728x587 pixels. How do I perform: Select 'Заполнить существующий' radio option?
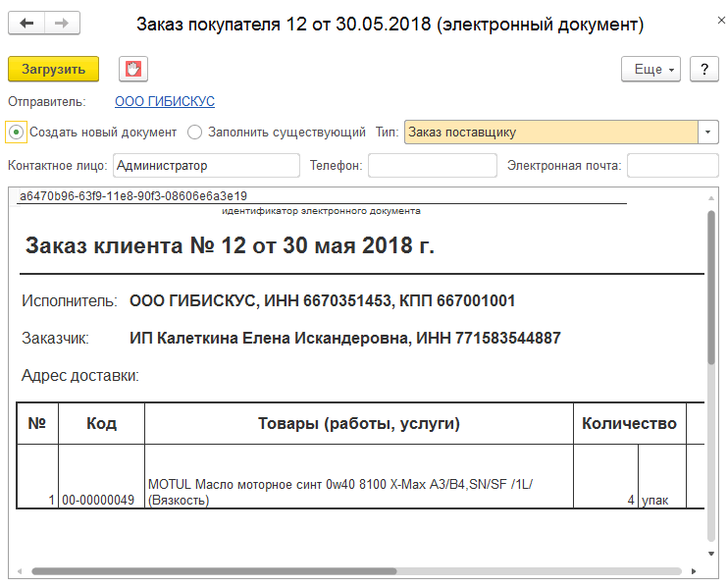click(195, 132)
